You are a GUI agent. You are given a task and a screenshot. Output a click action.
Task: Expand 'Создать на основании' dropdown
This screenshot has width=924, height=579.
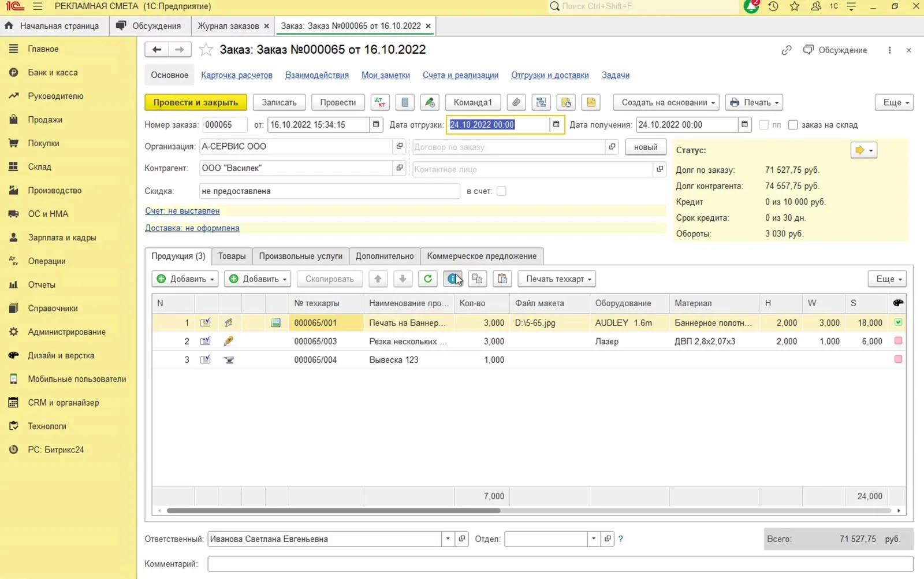(x=666, y=102)
